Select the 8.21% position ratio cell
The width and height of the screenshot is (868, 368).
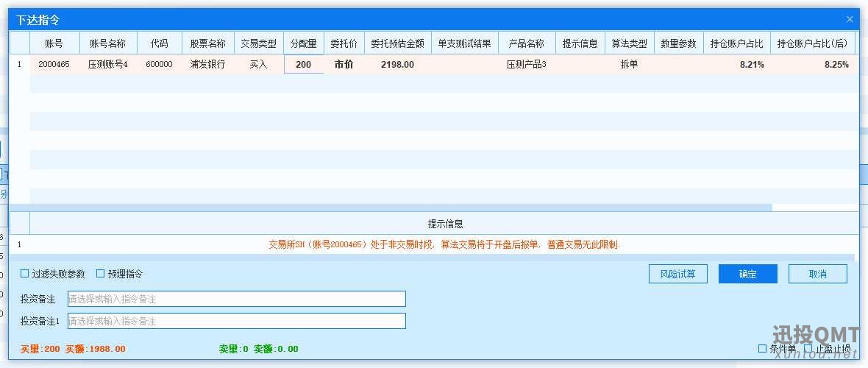[737, 64]
